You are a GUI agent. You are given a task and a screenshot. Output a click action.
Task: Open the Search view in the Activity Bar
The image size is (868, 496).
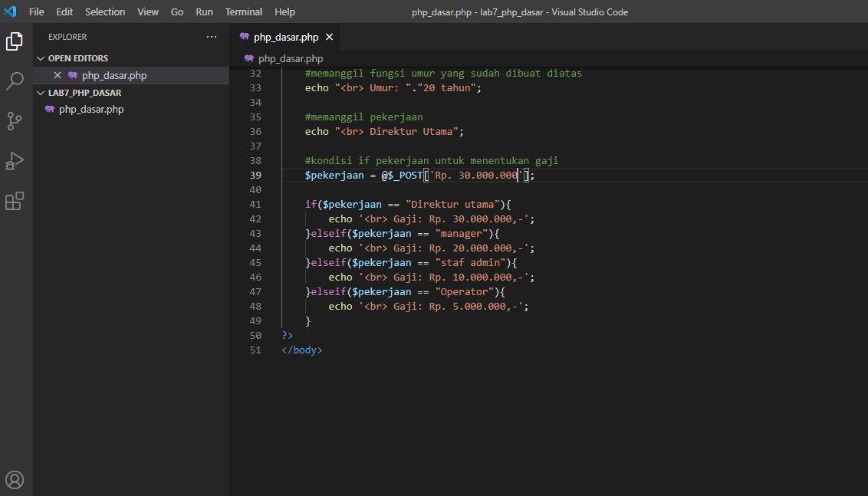click(15, 80)
